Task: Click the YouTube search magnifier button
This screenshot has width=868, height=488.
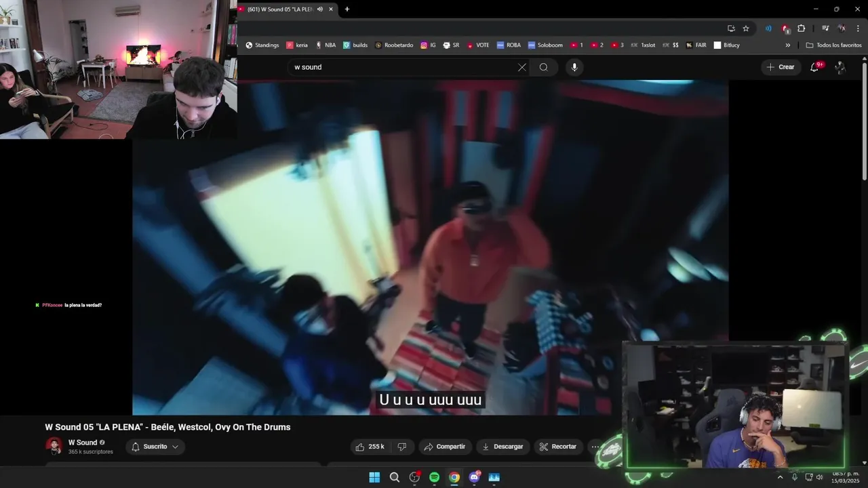Action: (x=543, y=67)
